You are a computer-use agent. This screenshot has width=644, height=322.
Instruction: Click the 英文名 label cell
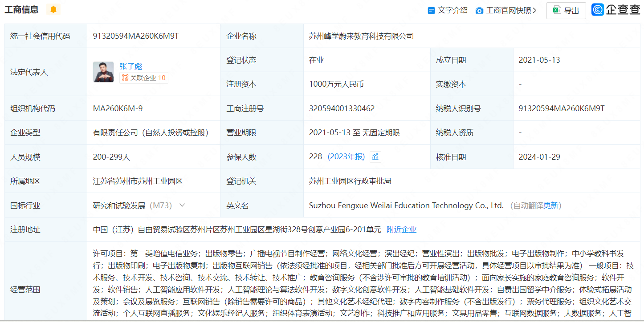click(x=262, y=205)
